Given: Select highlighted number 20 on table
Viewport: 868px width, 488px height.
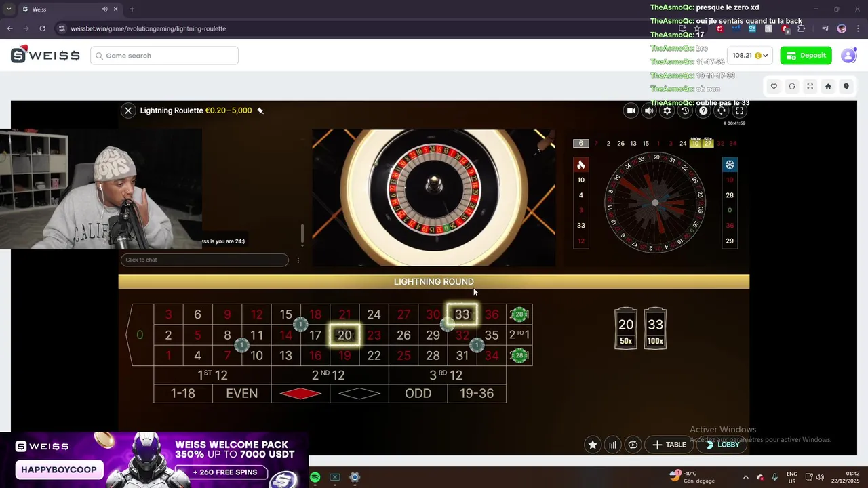Looking at the screenshot, I should [x=344, y=335].
